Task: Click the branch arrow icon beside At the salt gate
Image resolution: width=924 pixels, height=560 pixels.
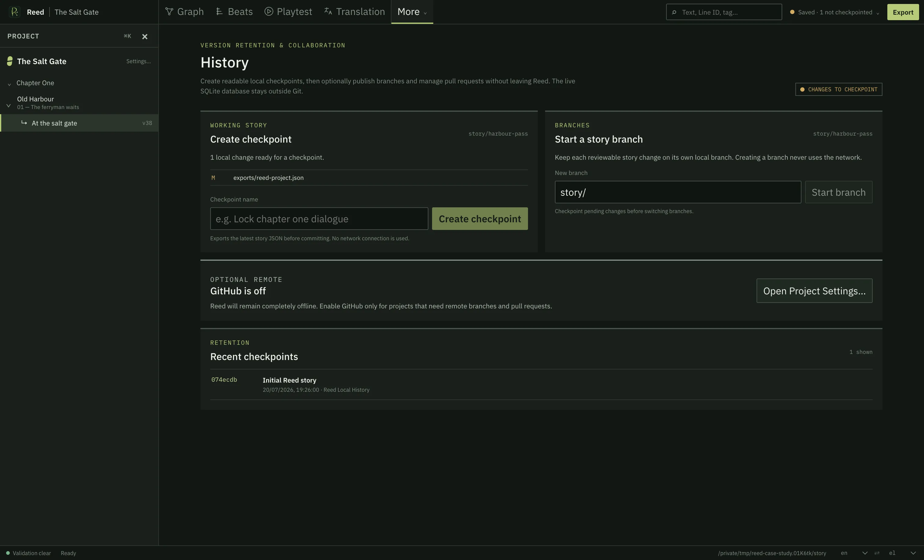Action: 24,122
